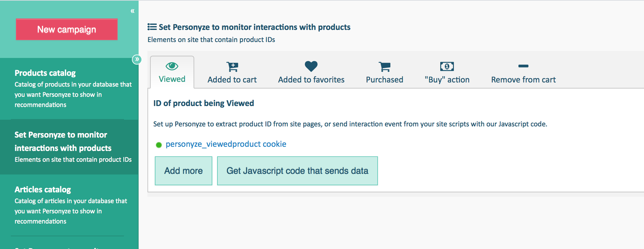
Task: Click the money bill Buy action icon
Action: pos(447,66)
